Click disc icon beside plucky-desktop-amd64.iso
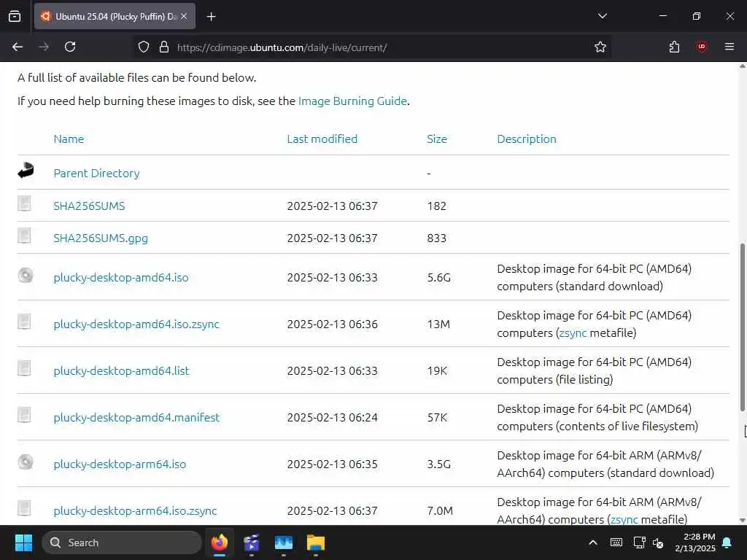Viewport: 747px width, 560px height. [x=26, y=275]
